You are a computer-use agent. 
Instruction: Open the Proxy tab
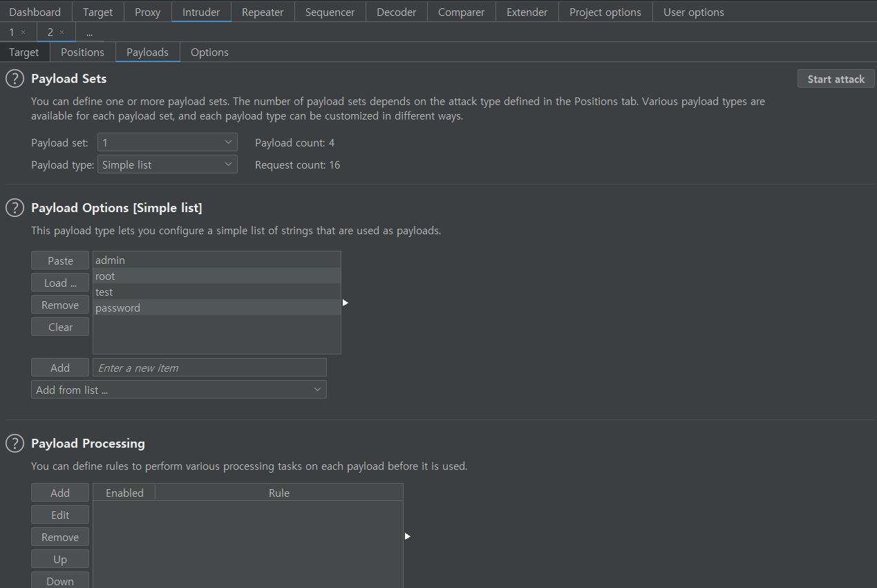coord(147,12)
